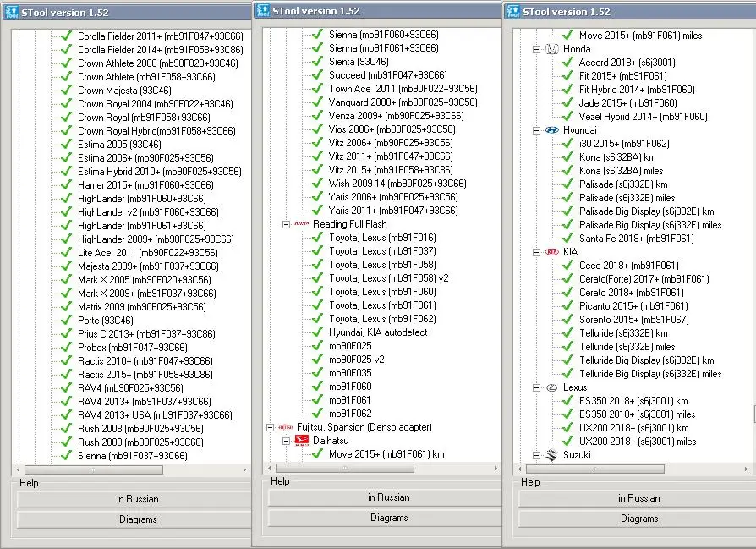
Task: Collapse the Honda tree node
Action: tap(536, 49)
